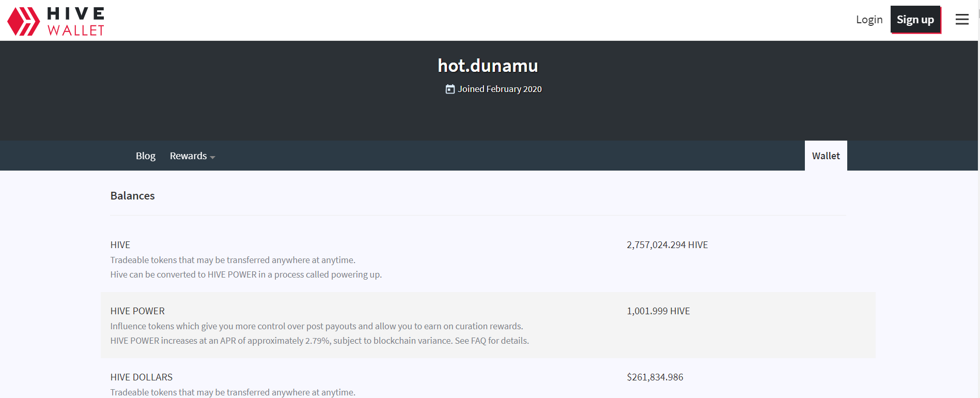Expand the Rewards dropdown menu
Screen dimensions: 980x398
(x=189, y=156)
